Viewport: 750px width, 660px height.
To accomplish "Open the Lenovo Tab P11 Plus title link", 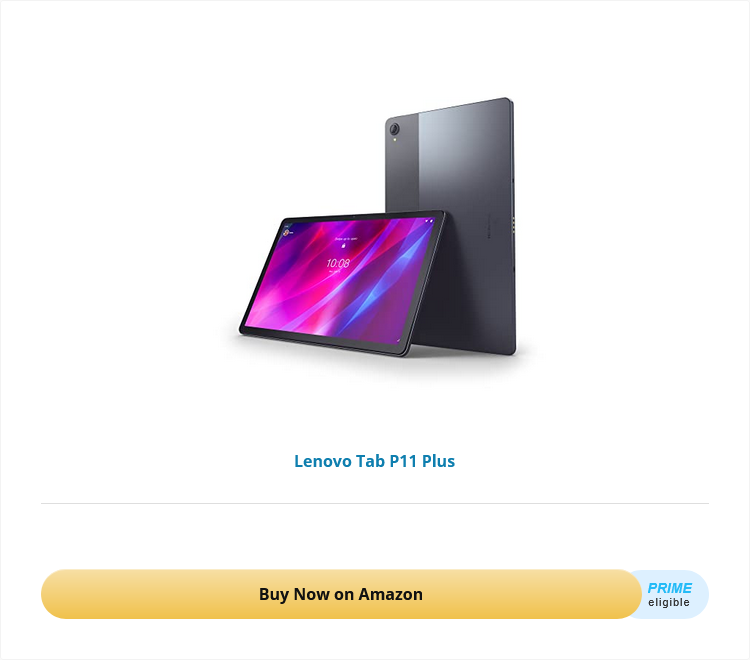I will tap(375, 461).
